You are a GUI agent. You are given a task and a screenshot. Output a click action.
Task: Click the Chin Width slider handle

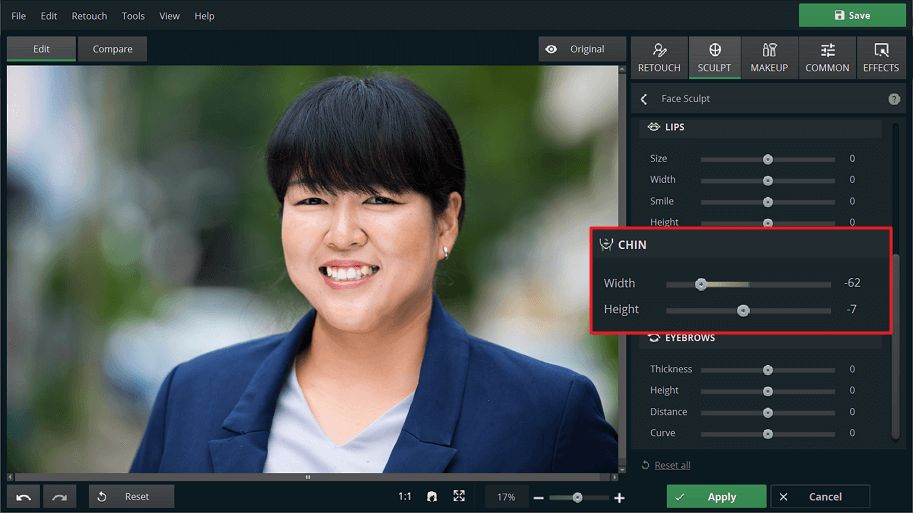coord(701,284)
